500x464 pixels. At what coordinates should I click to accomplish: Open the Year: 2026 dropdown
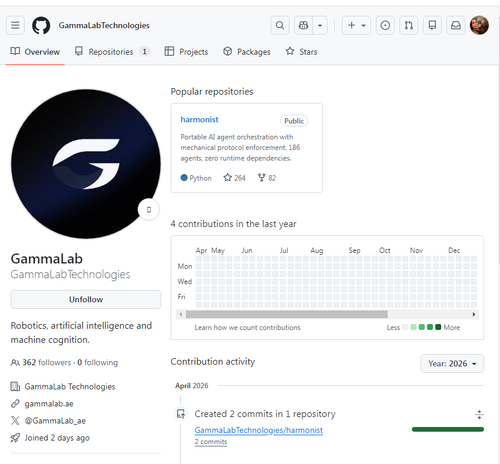point(452,363)
